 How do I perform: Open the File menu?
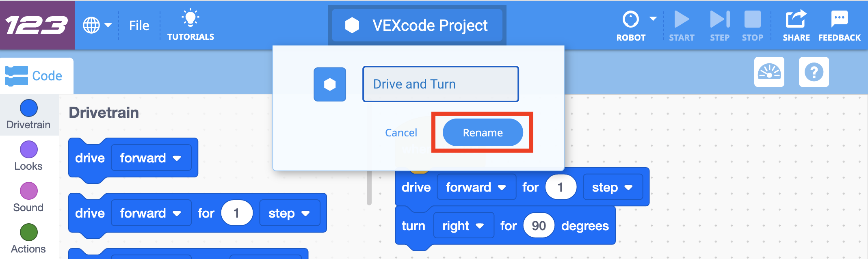point(139,25)
